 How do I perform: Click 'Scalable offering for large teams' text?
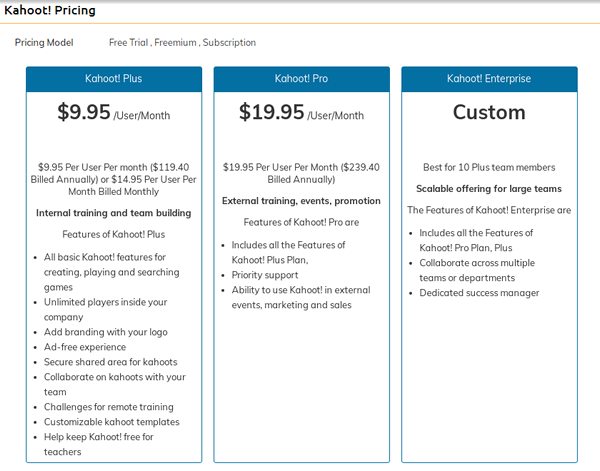click(489, 188)
